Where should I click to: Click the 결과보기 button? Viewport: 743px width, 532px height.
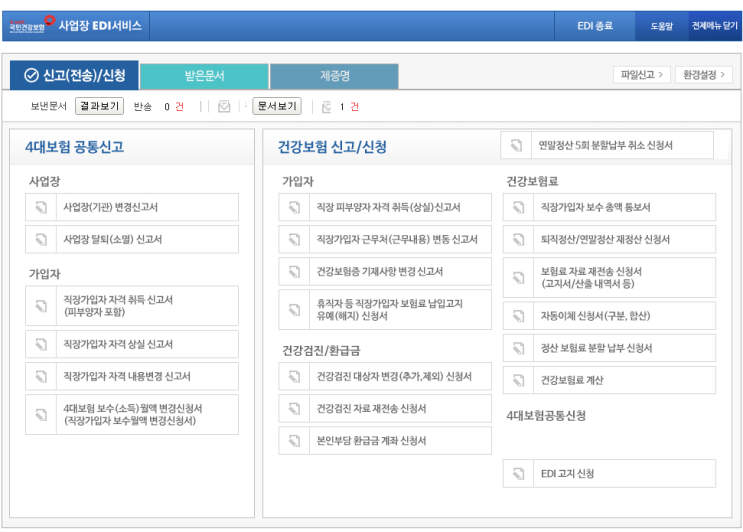pos(100,106)
